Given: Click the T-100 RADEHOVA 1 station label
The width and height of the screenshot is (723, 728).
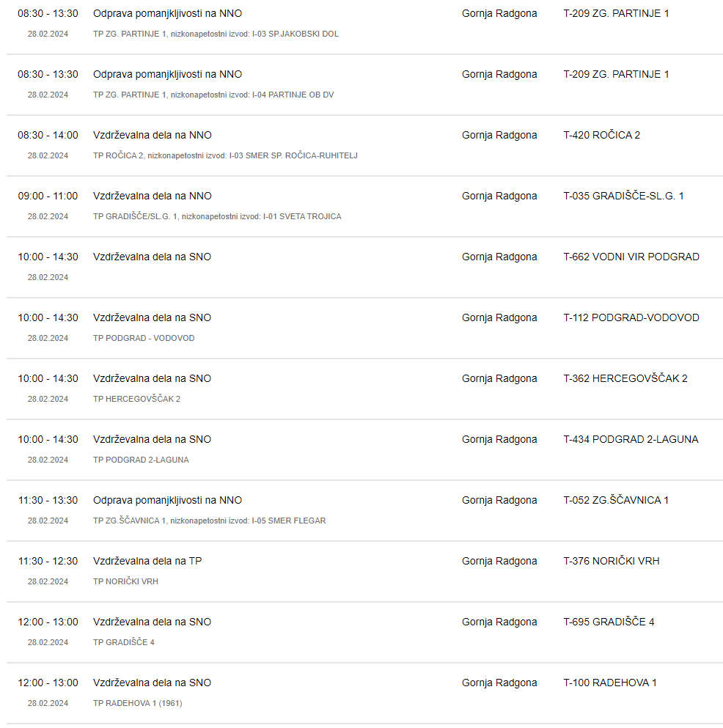Looking at the screenshot, I should (609, 683).
